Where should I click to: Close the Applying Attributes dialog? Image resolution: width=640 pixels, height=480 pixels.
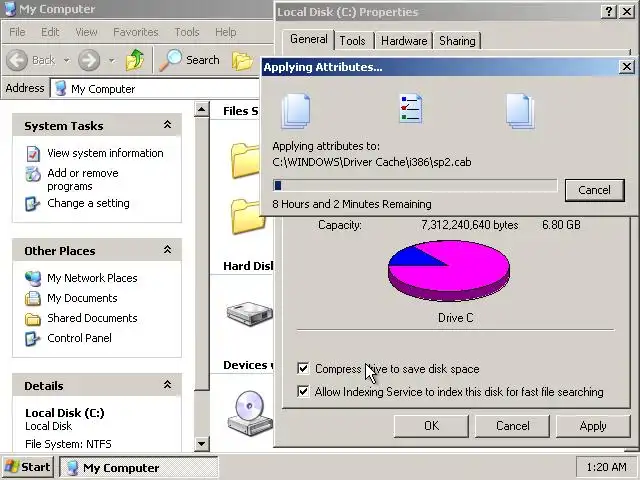pyautogui.click(x=627, y=67)
